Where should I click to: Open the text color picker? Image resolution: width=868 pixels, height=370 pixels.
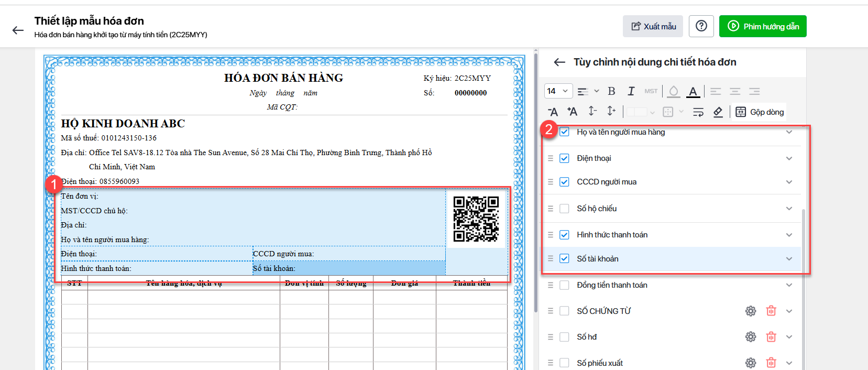(x=693, y=91)
